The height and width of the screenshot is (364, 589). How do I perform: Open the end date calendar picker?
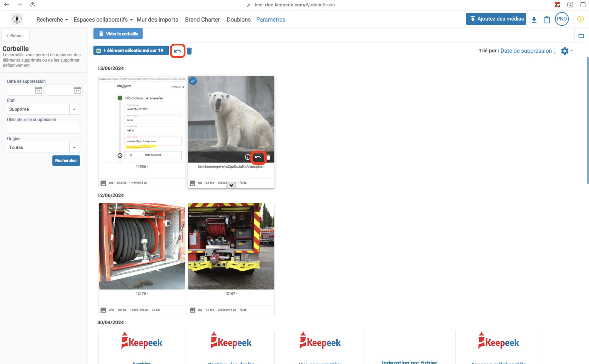(78, 90)
